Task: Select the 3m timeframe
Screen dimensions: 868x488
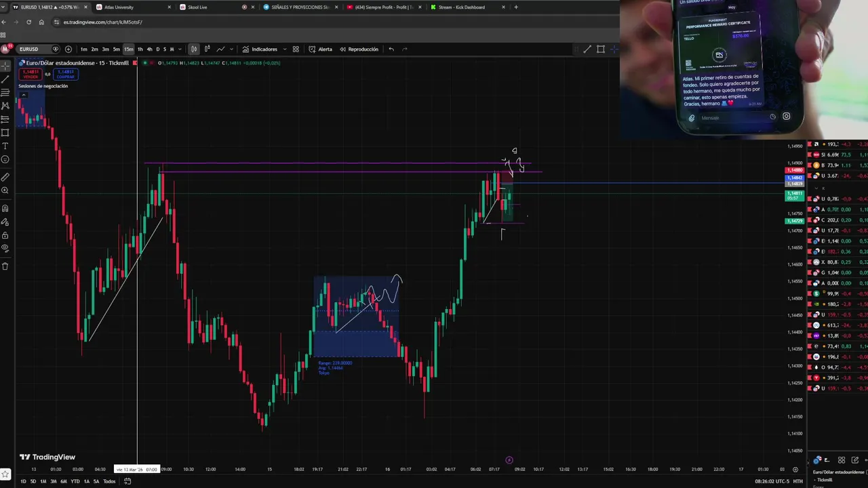Action: coord(105,49)
